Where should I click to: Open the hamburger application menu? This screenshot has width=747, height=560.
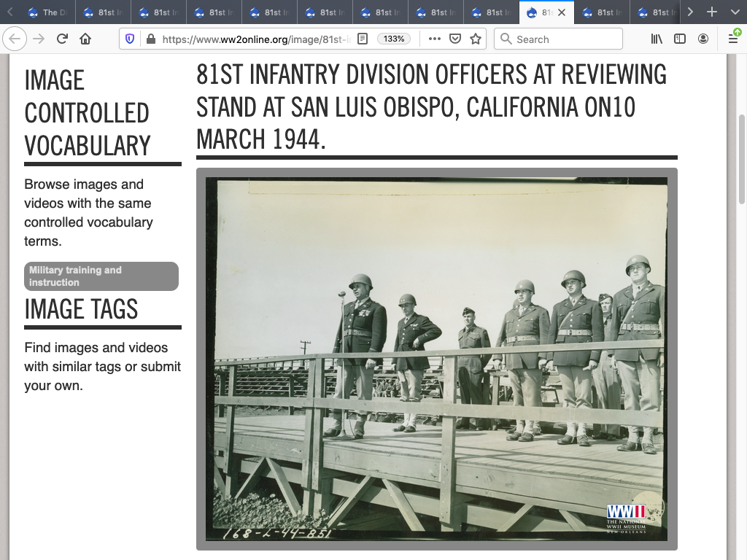(733, 39)
